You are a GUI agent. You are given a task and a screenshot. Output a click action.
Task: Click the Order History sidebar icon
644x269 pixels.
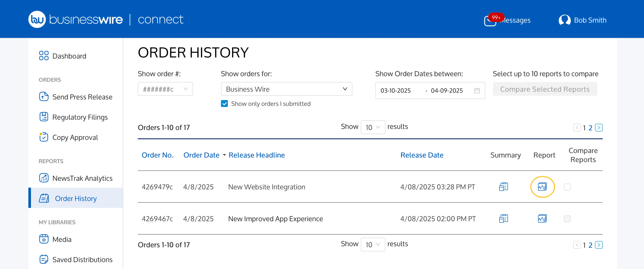tap(44, 198)
